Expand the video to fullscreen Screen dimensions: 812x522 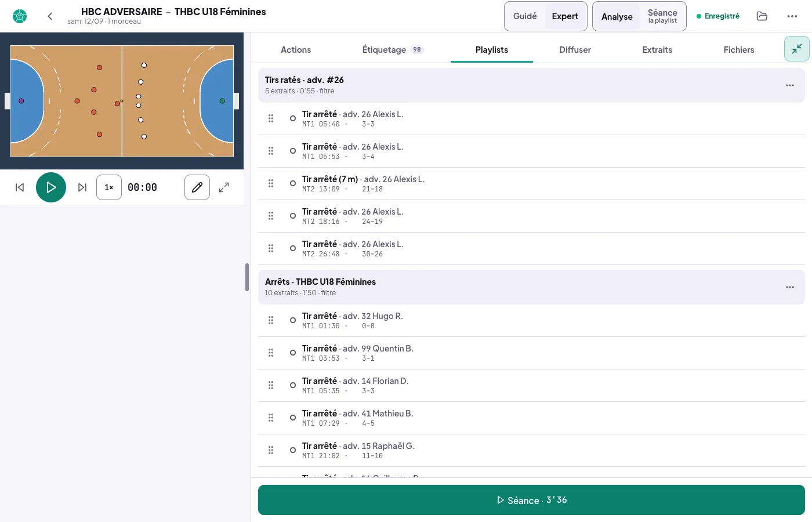click(x=224, y=187)
